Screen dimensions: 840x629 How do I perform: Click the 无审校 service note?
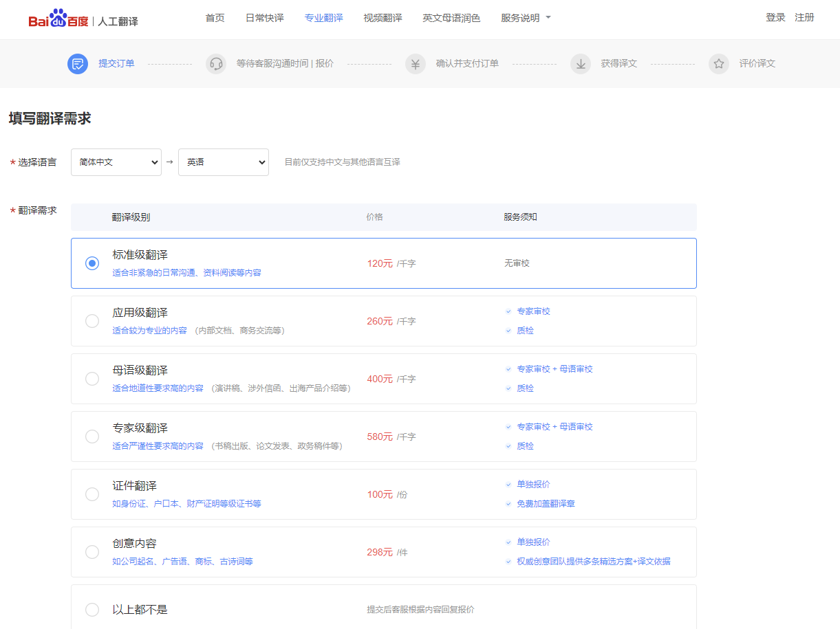(517, 263)
